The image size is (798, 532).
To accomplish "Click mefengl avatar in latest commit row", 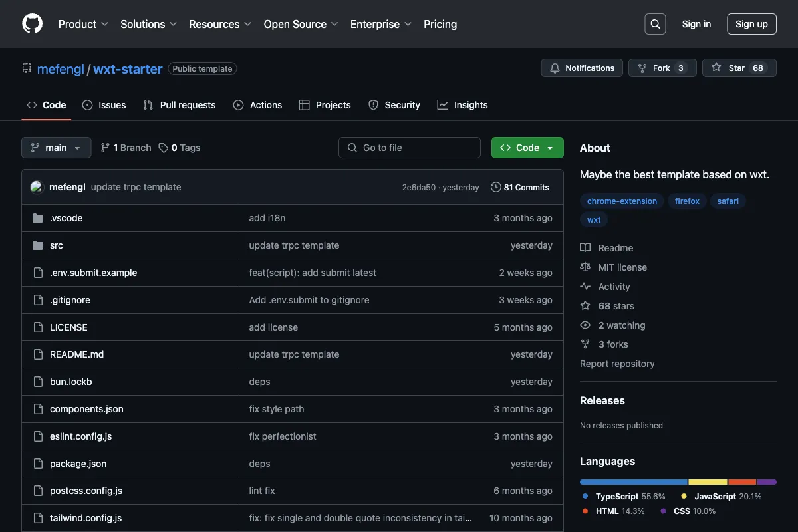I will click(37, 187).
